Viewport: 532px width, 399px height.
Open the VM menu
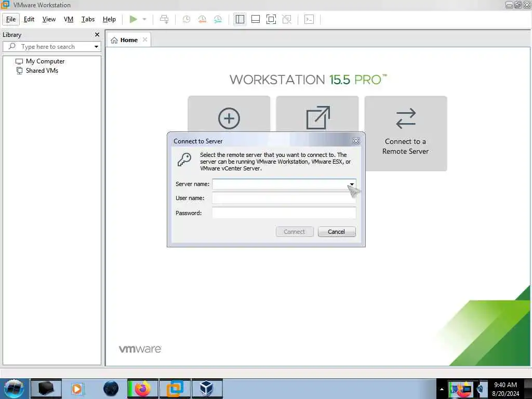(69, 19)
